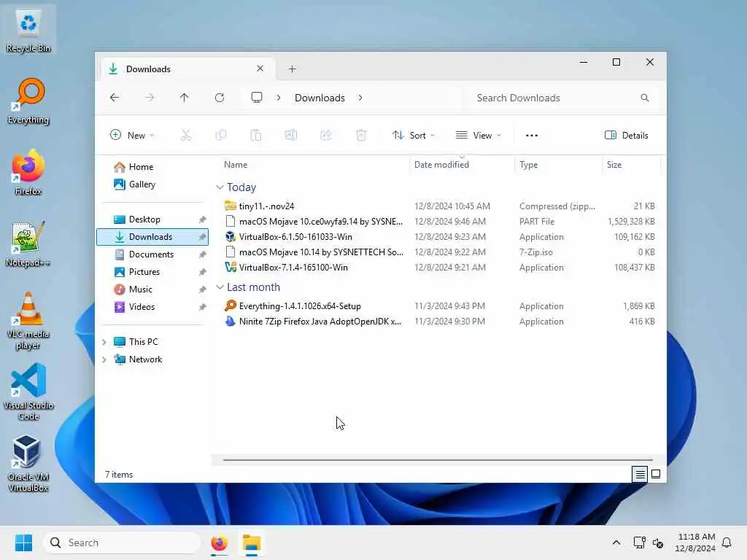747x560 pixels.
Task: Add a new tab
Action: [x=293, y=69]
